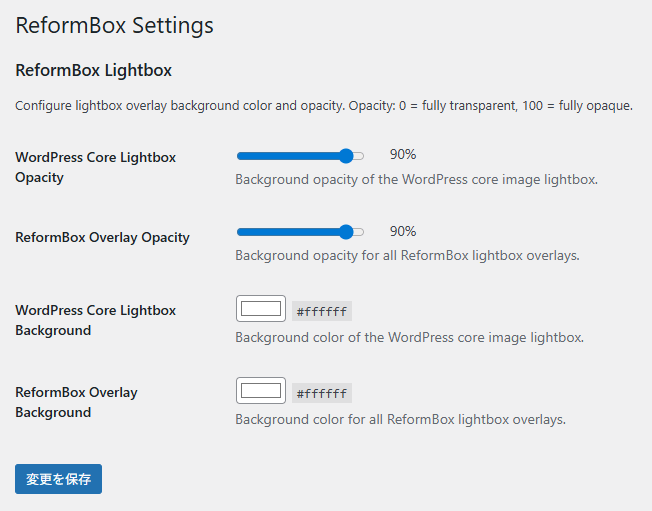652x511 pixels.
Task: Click the ReformBox Overlay Background label
Action: (76, 402)
